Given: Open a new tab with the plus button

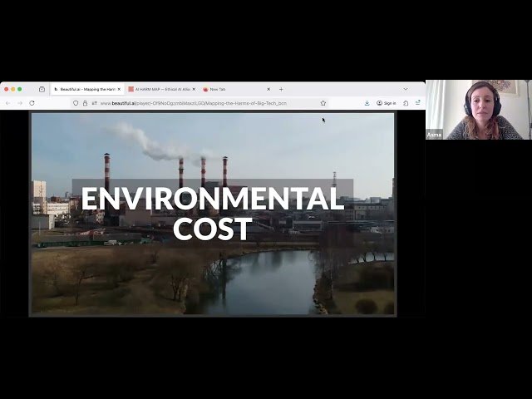Looking at the screenshot, I should pos(281,89).
